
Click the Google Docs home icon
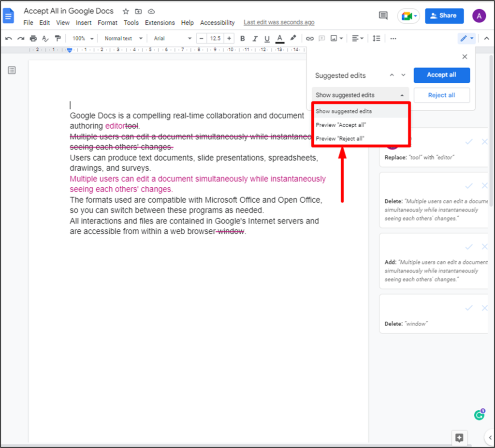(9, 16)
